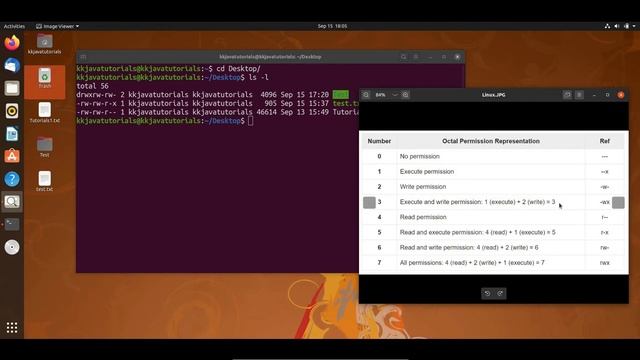Screen dimensions: 640x360
Task: Open the system status menu arrow
Action: click(634, 26)
